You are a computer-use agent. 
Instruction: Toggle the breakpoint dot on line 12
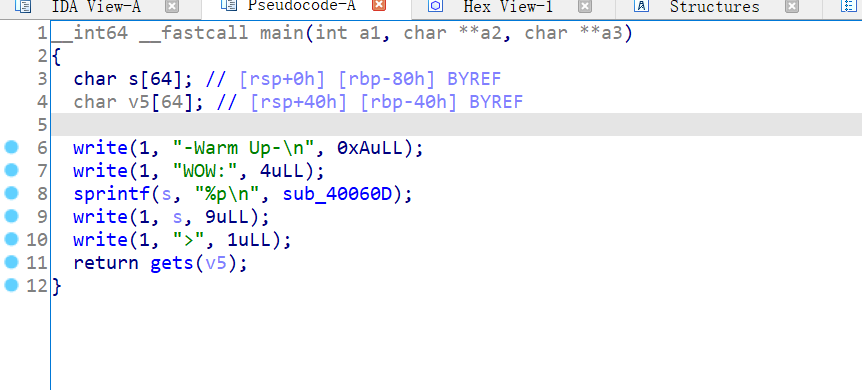tap(11, 285)
